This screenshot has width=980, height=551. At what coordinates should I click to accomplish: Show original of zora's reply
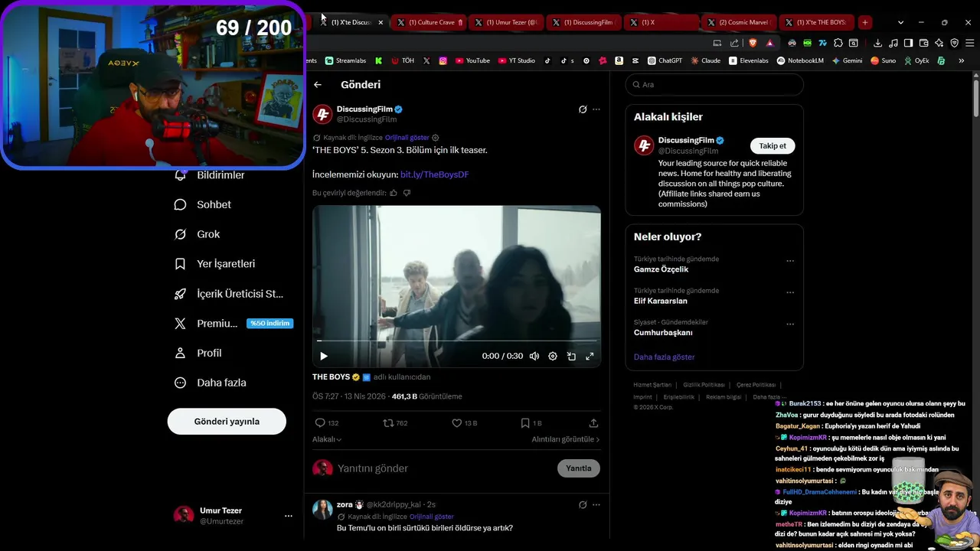432,517
